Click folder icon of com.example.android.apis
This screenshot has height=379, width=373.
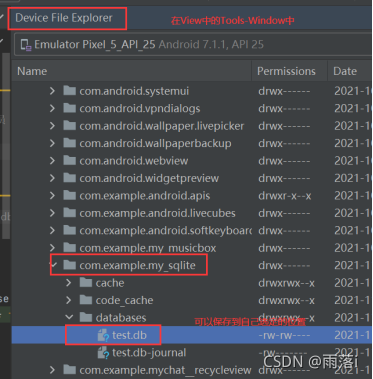pos(69,195)
